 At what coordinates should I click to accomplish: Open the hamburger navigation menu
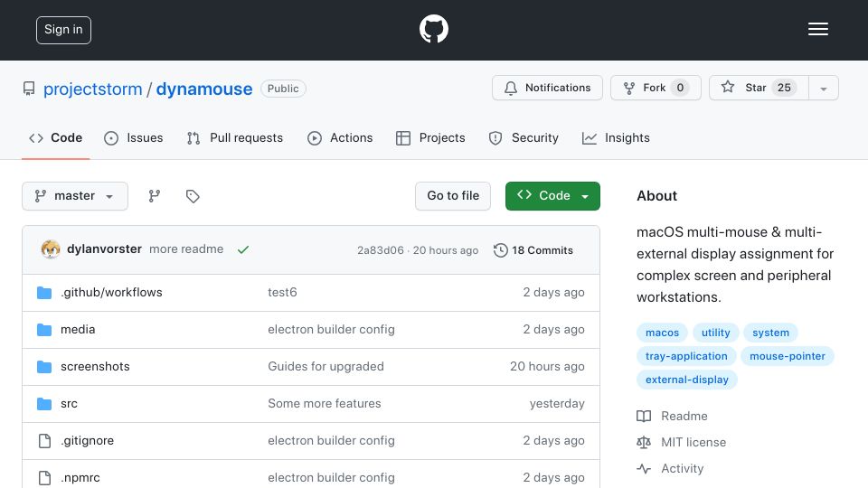pyautogui.click(x=817, y=29)
